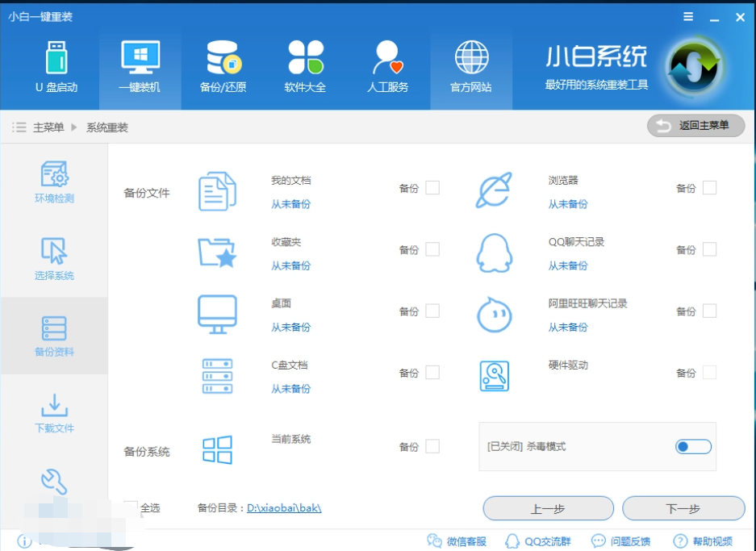Select the 一键装机 monitor icon
This screenshot has height=551, width=756.
click(140, 57)
